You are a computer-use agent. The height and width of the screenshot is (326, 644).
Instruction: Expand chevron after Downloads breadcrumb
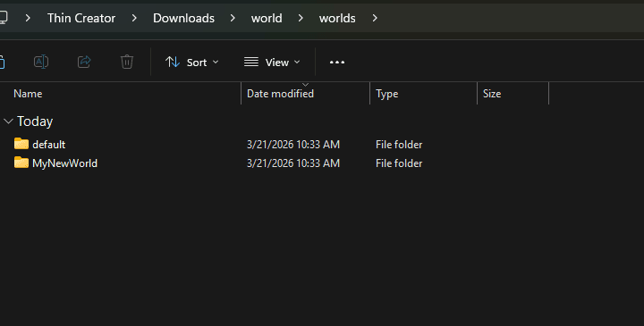(233, 18)
